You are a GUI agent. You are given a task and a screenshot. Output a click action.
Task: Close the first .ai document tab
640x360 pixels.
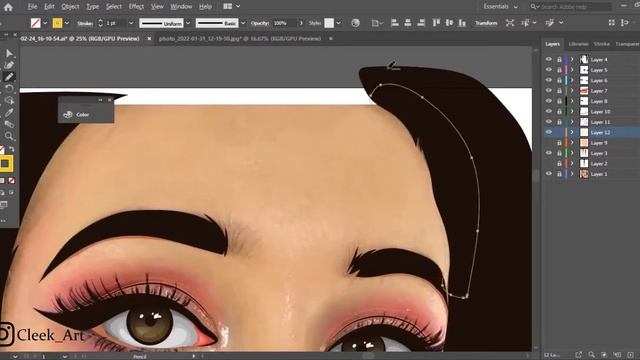(x=149, y=38)
